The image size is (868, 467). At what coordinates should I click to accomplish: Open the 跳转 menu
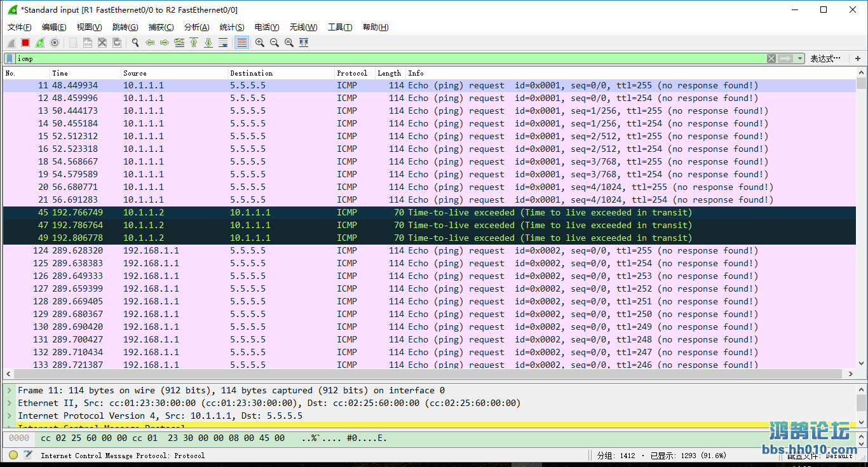click(125, 27)
